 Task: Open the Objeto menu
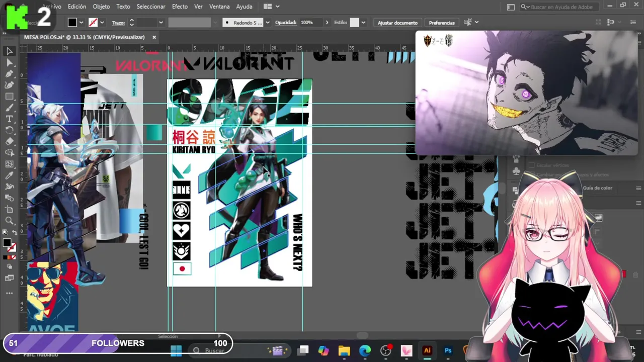point(101,7)
